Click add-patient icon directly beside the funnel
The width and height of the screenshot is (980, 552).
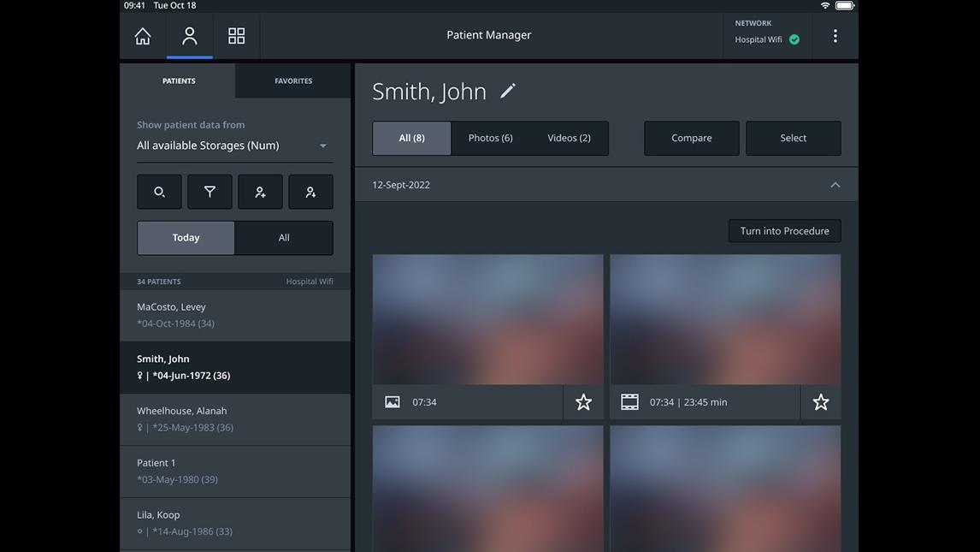tap(260, 192)
